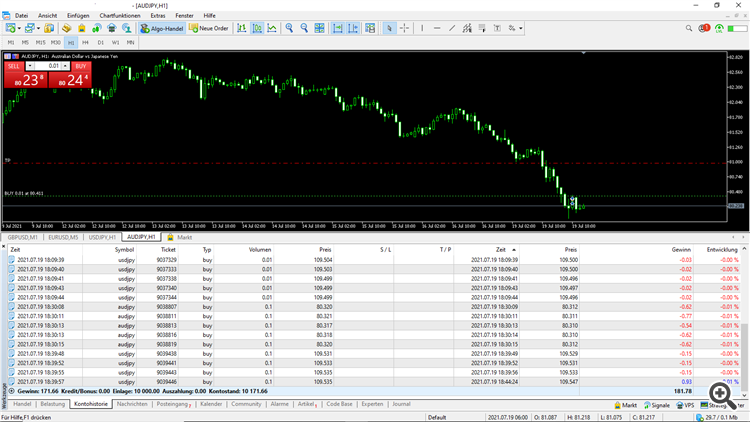Open the Chartfunktionen menu
Image resolution: width=750 pixels, height=422 pixels.
point(121,17)
